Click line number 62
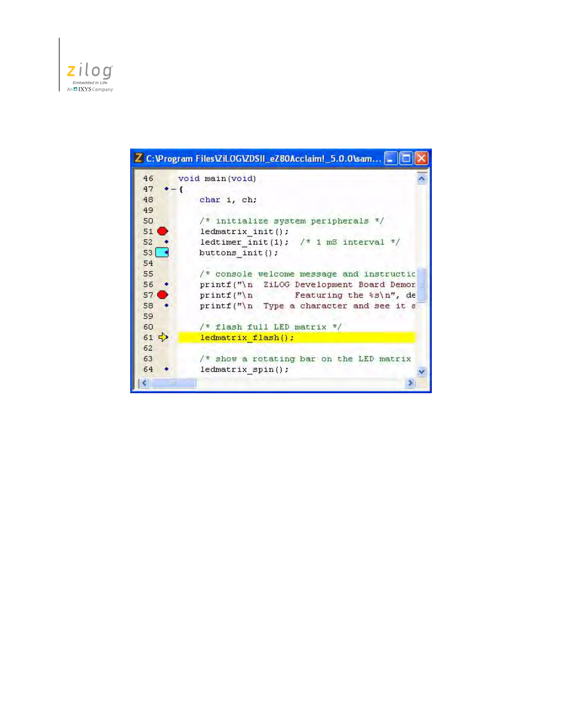 click(148, 348)
